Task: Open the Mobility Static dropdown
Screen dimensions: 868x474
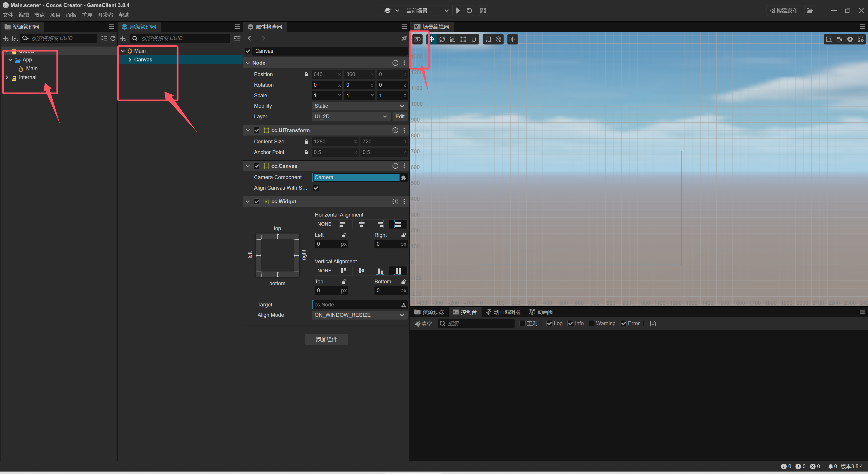Action: coord(359,106)
